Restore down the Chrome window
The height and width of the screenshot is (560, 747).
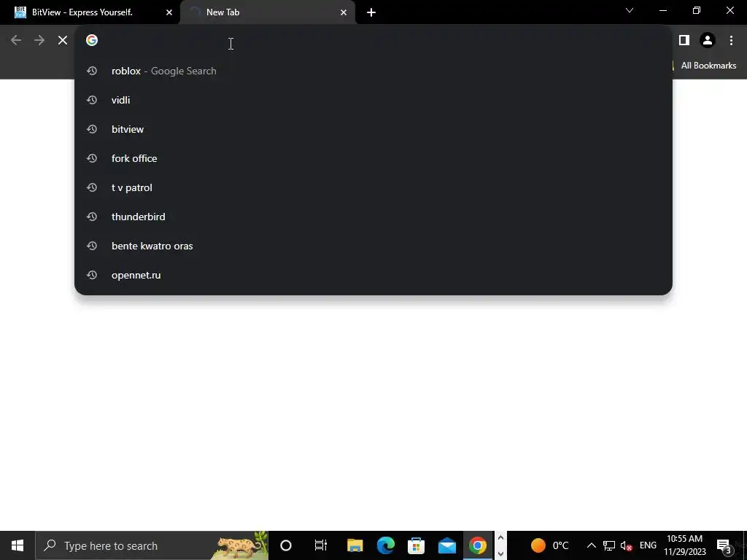[x=697, y=10]
